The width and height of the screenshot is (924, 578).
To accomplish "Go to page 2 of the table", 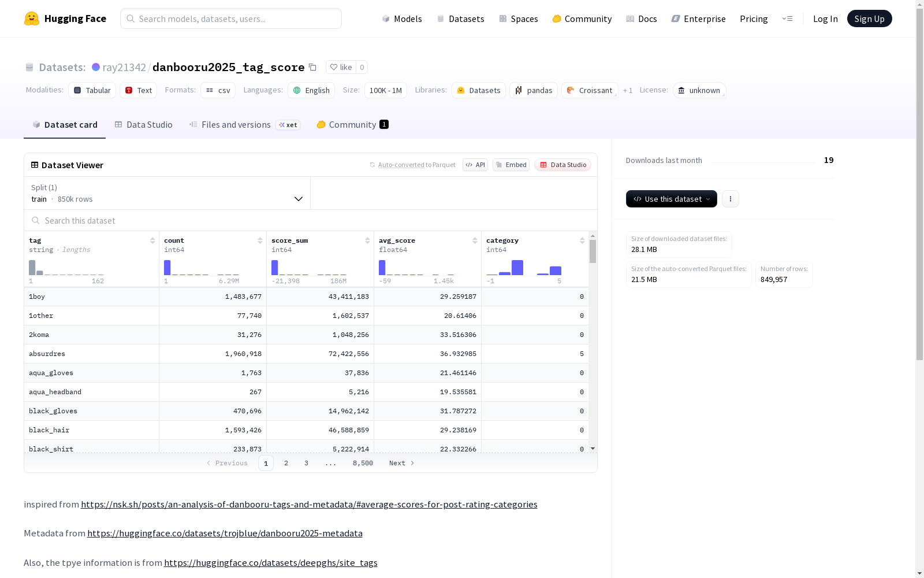I will point(286,463).
